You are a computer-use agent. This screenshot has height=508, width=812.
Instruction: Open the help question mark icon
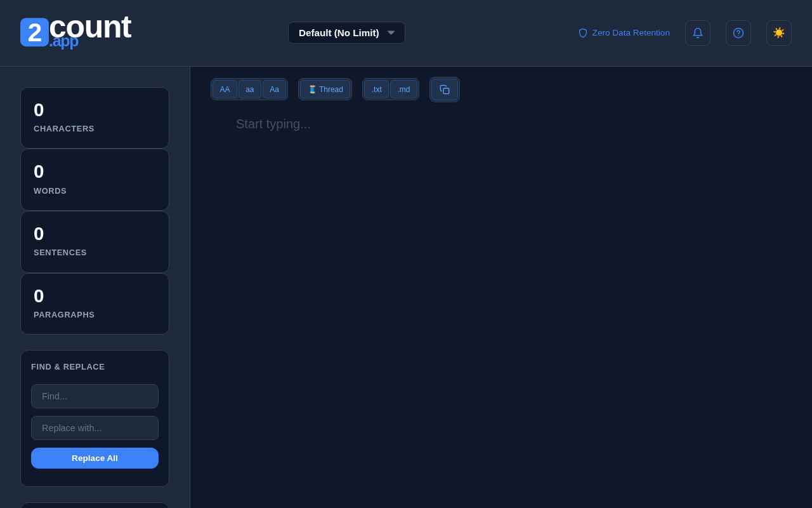tap(738, 33)
